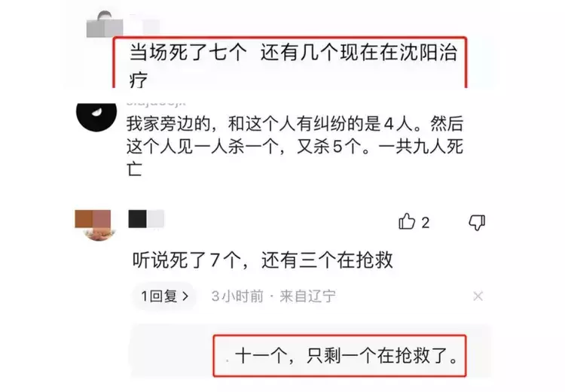Viewport: 565px width, 392px height.
Task: Tap the blurred username above black avatar comment
Action: coord(156,104)
